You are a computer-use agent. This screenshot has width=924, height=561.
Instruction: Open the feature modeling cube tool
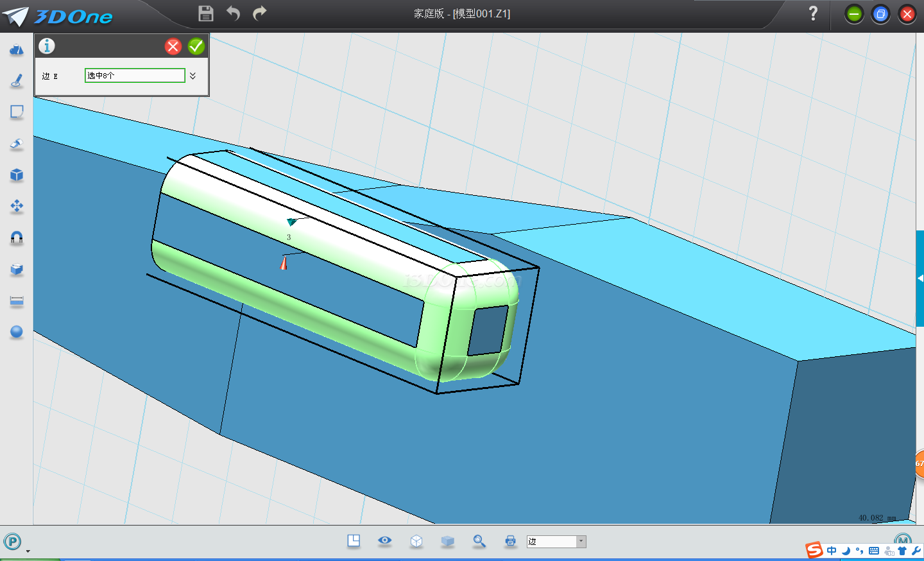[17, 175]
